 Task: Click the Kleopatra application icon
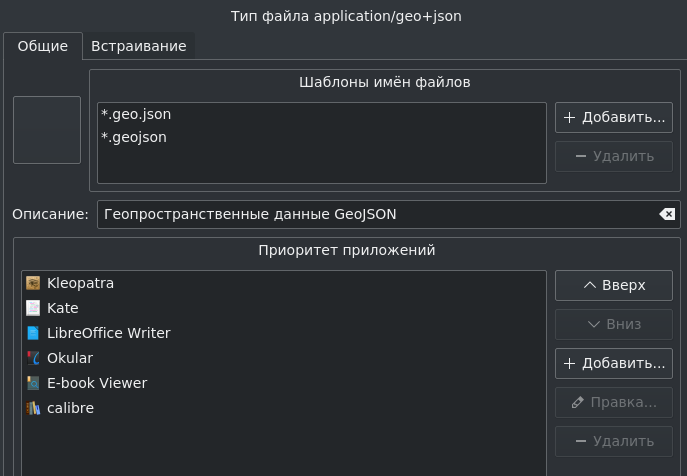[33, 283]
